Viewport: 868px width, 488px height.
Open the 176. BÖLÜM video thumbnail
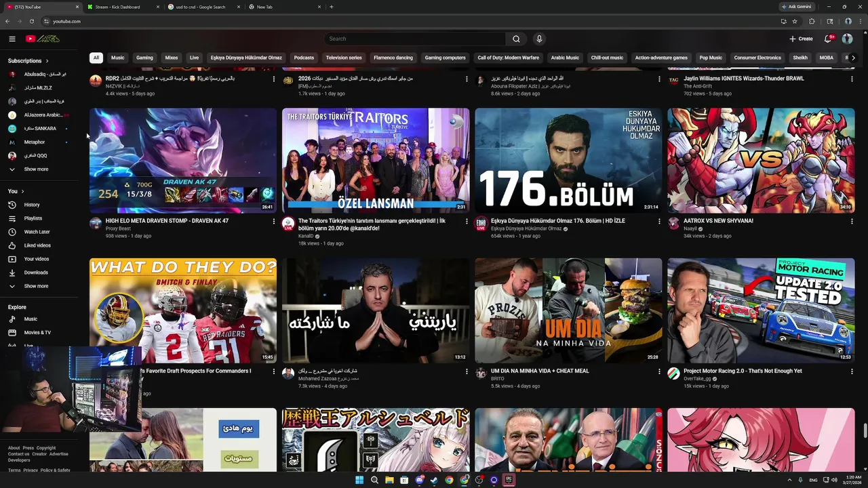568,161
